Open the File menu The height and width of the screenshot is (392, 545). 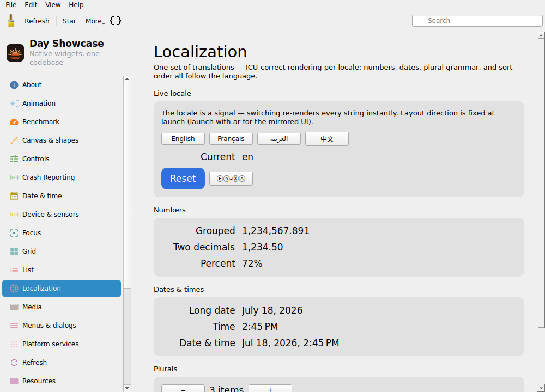pyautogui.click(x=11, y=5)
